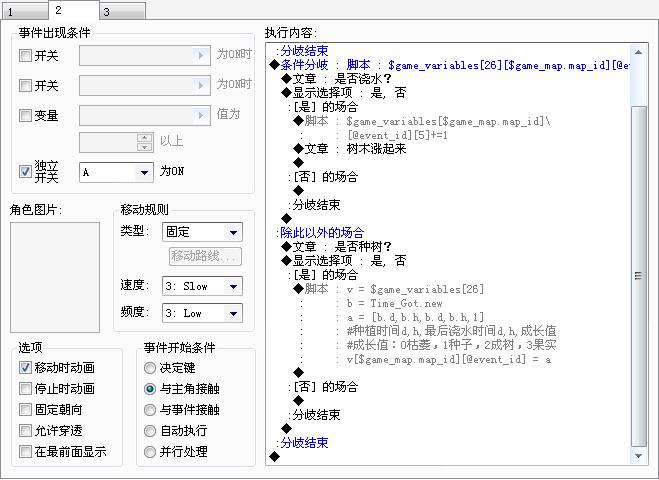
Task: Select the script line [@event_id][5]+=1
Action: (x=398, y=135)
